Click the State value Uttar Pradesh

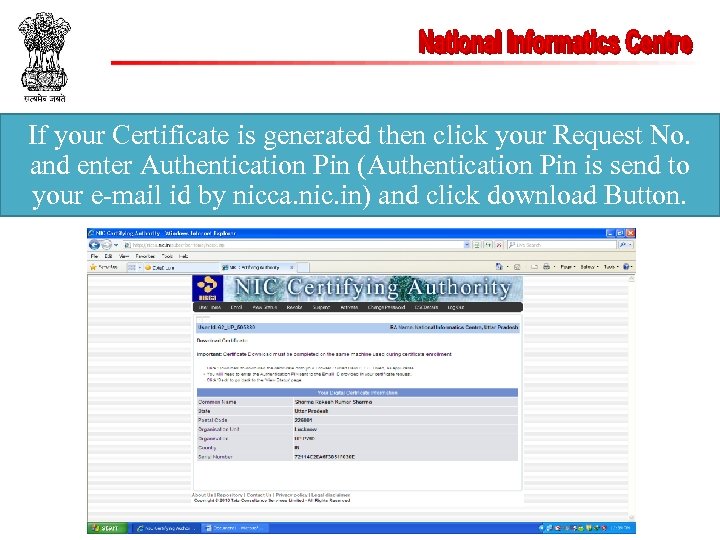311,411
